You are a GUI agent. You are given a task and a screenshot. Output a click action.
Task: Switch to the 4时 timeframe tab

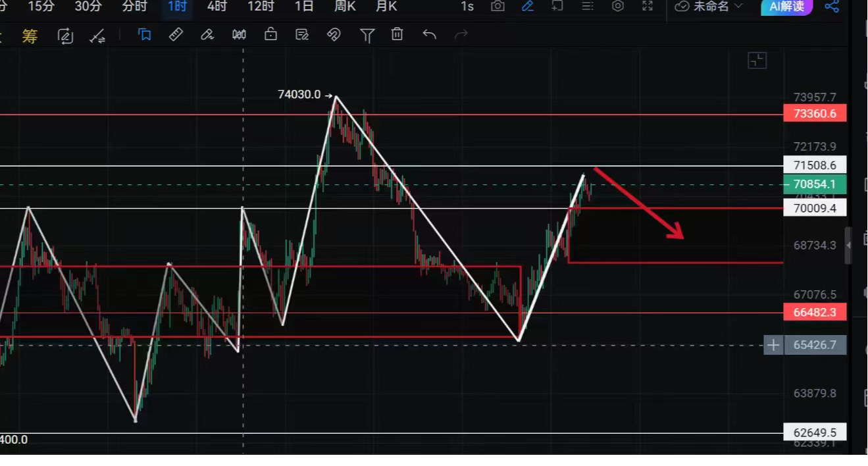pyautogui.click(x=217, y=7)
